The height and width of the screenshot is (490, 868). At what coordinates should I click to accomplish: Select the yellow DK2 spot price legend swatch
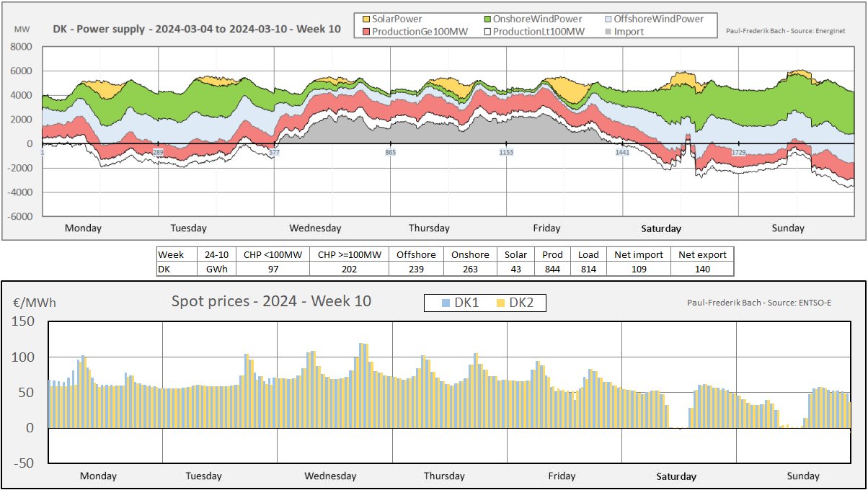(498, 303)
